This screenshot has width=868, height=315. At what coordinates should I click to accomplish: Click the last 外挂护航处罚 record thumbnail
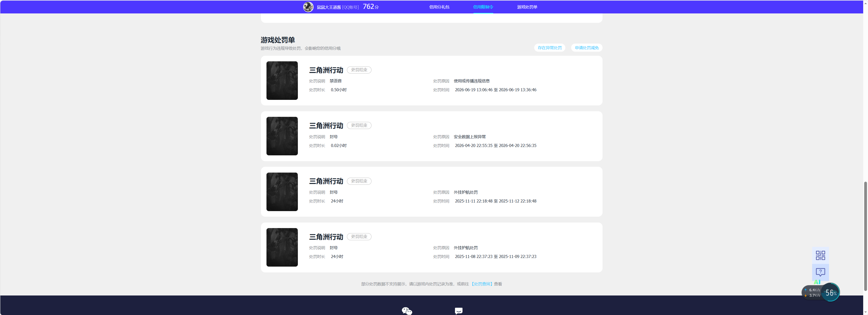tap(282, 247)
